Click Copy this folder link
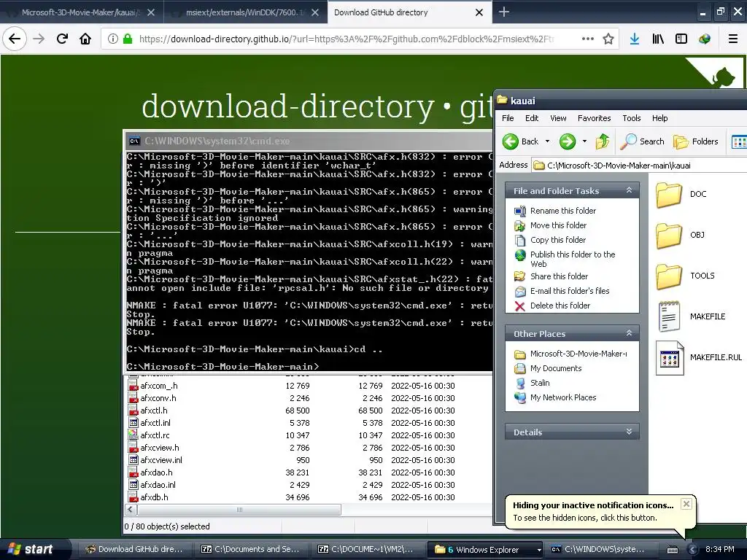 tap(558, 239)
